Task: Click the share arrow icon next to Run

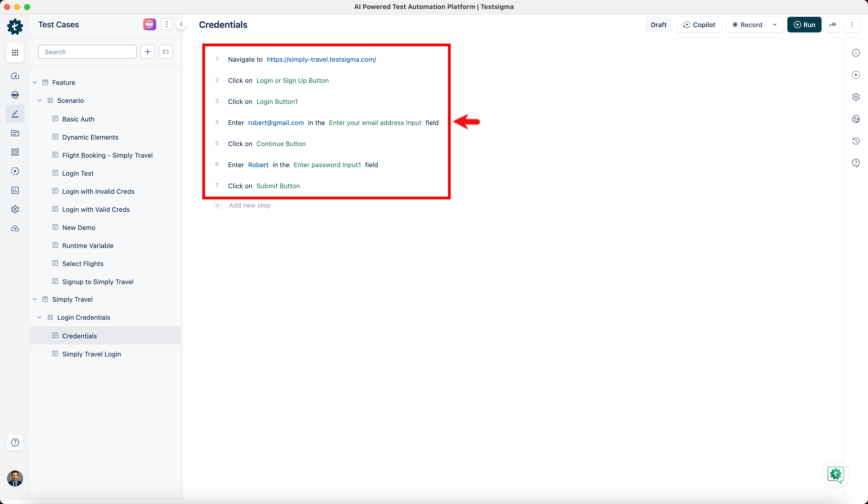Action: (x=833, y=25)
